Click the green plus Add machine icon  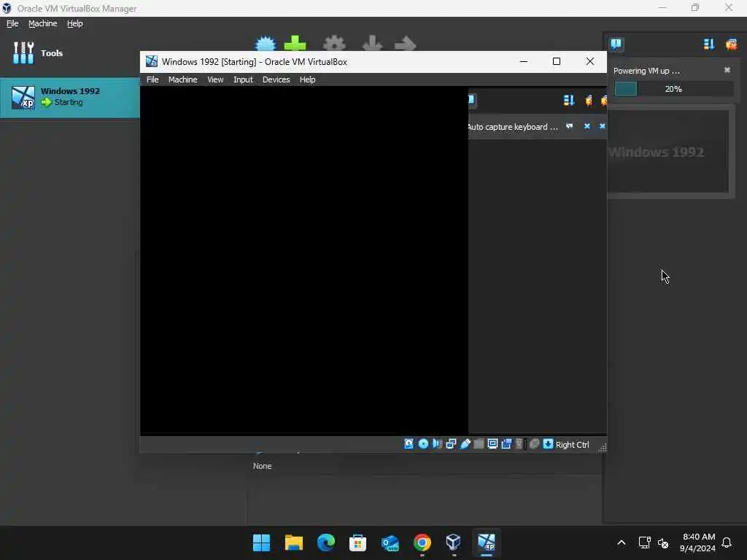pos(295,44)
